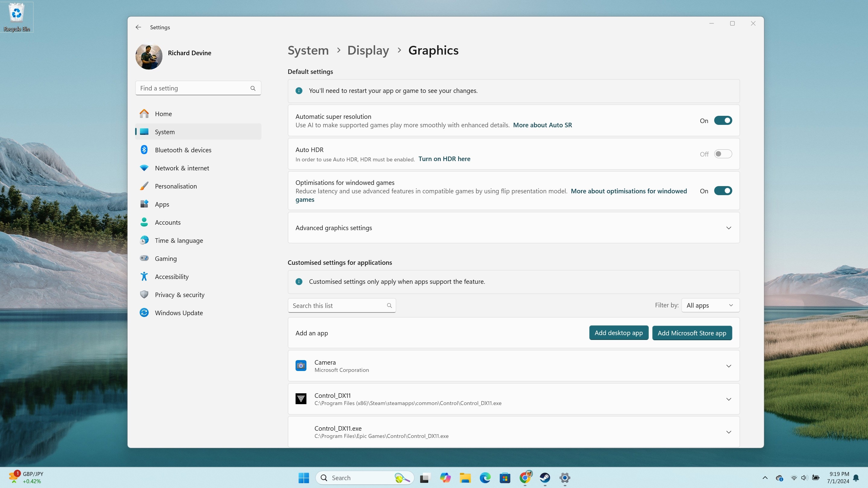Click Add desktop app button
Screen dimensions: 868x488
pos(618,333)
